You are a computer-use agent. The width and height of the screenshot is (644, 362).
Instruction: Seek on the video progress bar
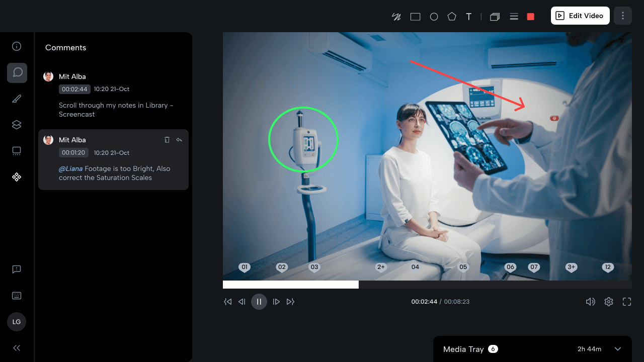point(427,285)
